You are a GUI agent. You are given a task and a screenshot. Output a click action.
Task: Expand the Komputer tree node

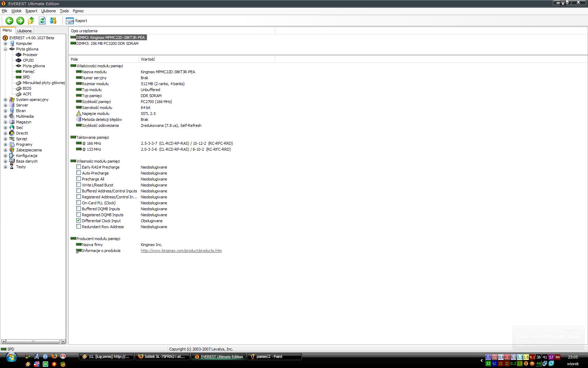point(5,43)
